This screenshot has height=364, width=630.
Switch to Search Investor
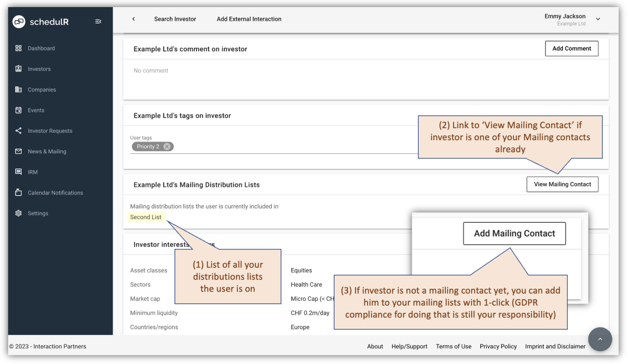pos(175,19)
